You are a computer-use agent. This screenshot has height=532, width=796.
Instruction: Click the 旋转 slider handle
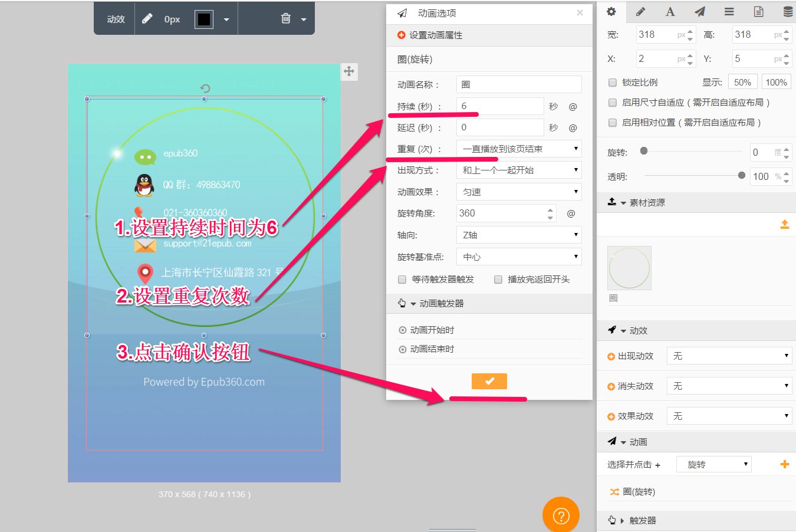click(x=644, y=151)
